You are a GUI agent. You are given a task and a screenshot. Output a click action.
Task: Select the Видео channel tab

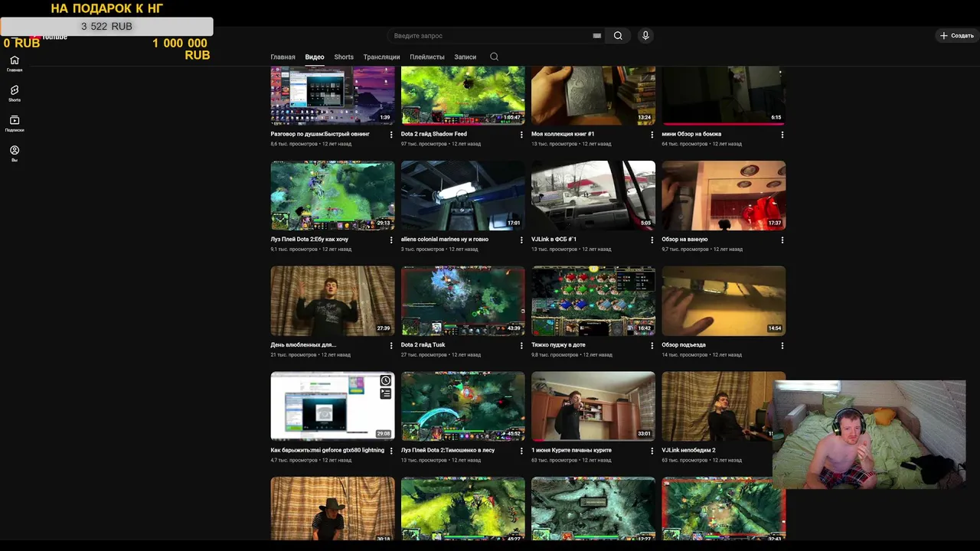click(x=315, y=57)
